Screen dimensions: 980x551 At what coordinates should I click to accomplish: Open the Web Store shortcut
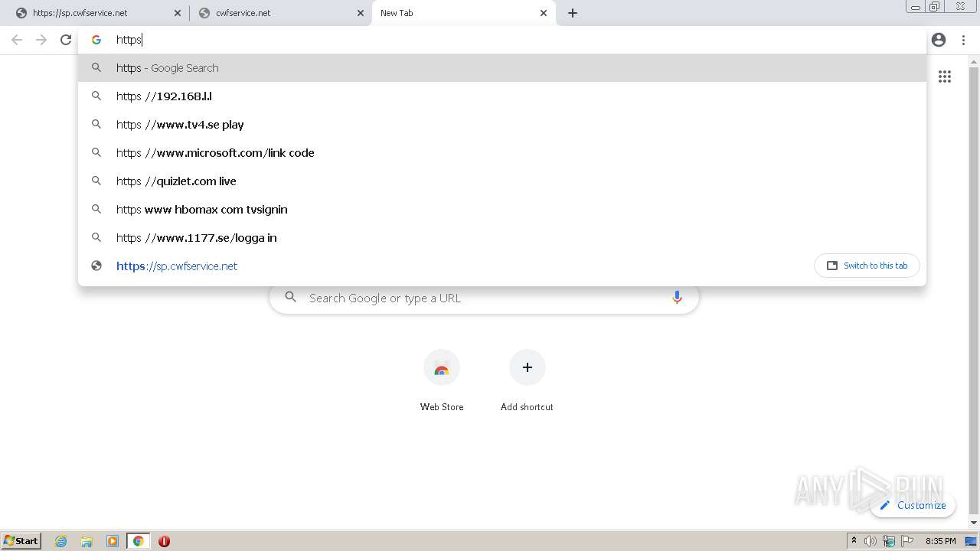click(x=442, y=381)
